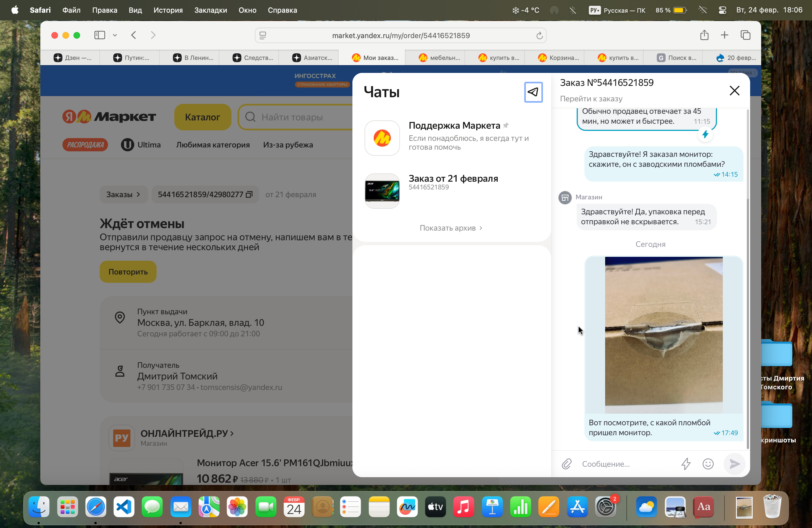Click the paperclip attach file icon
This screenshot has width=812, height=528.
click(566, 464)
